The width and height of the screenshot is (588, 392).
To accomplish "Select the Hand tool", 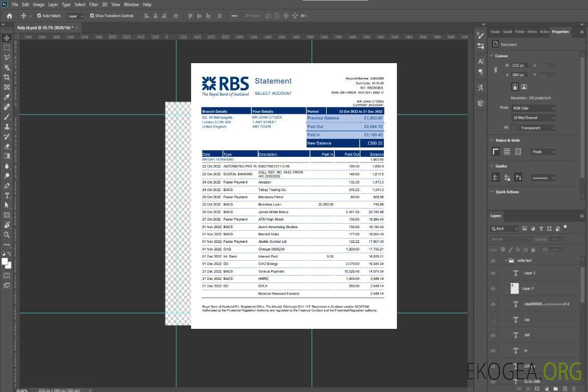I will [7, 225].
